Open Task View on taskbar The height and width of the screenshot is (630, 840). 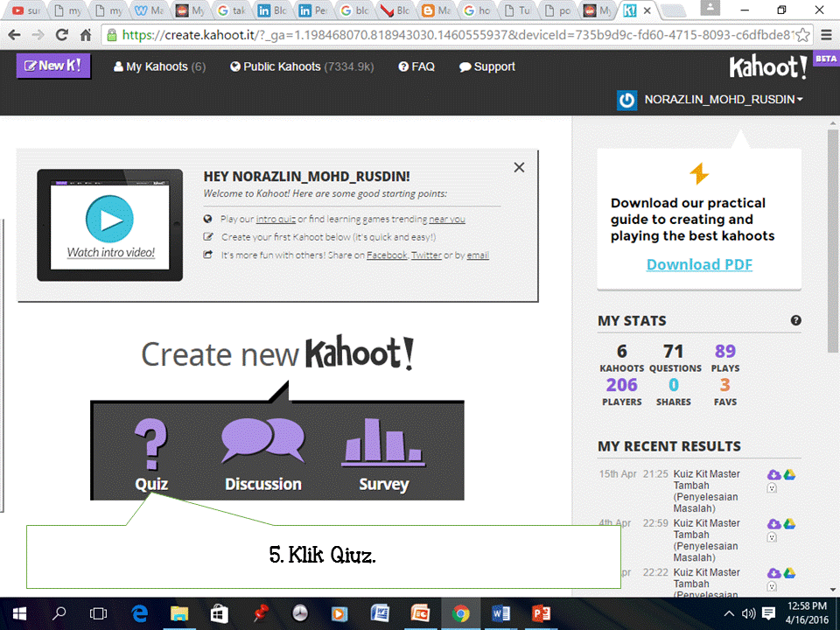tap(99, 614)
